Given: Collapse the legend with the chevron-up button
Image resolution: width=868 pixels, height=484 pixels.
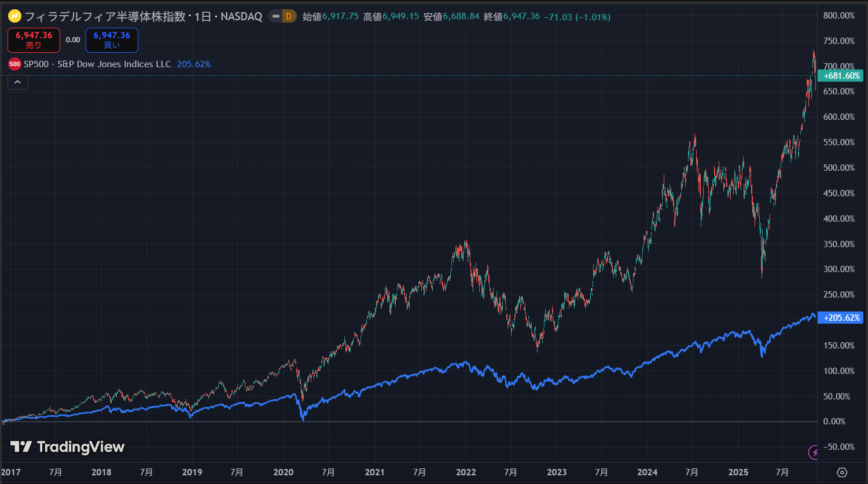Looking at the screenshot, I should pos(18,82).
